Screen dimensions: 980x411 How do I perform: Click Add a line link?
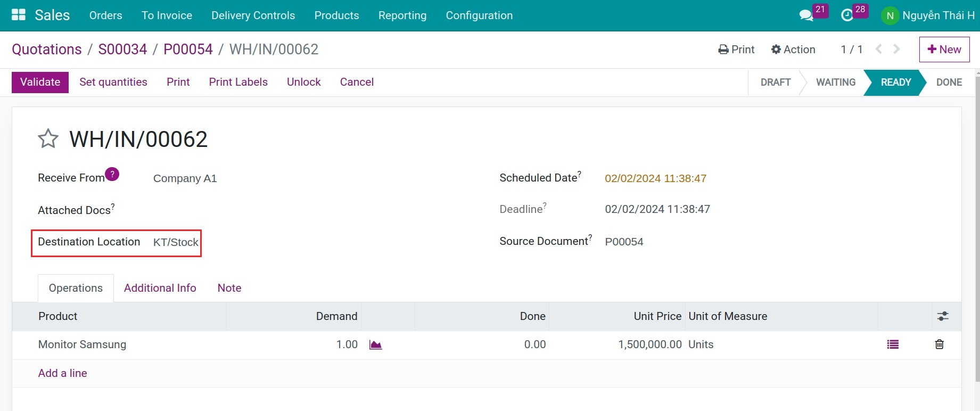[62, 373]
